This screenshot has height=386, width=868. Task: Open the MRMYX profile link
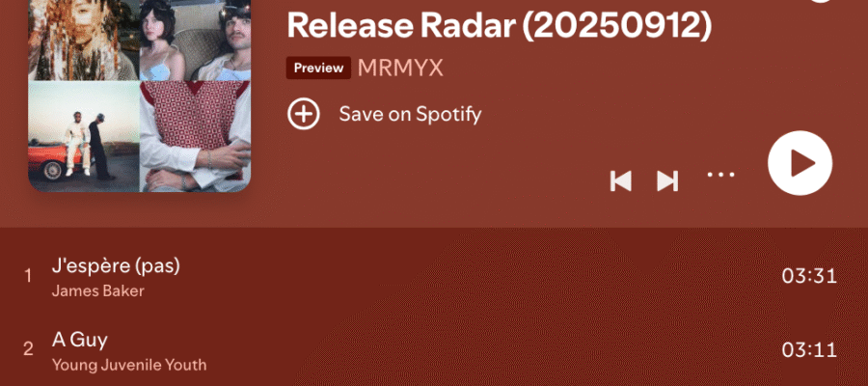tap(400, 69)
